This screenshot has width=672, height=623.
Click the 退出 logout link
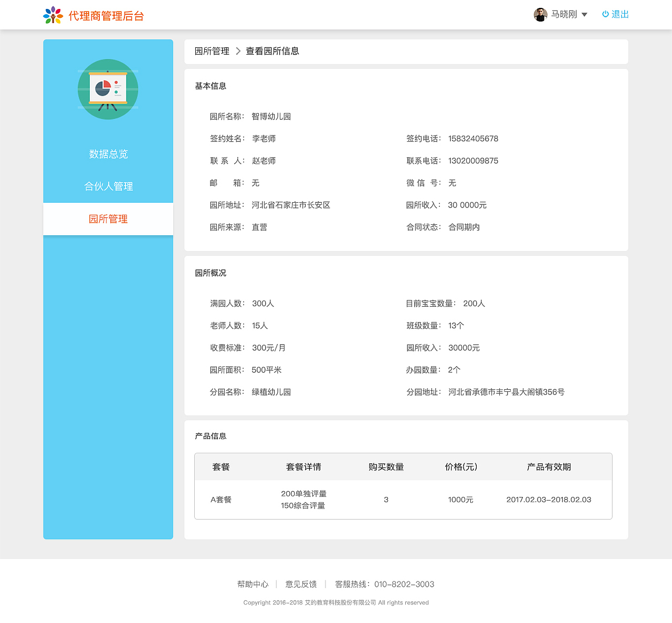point(620,14)
